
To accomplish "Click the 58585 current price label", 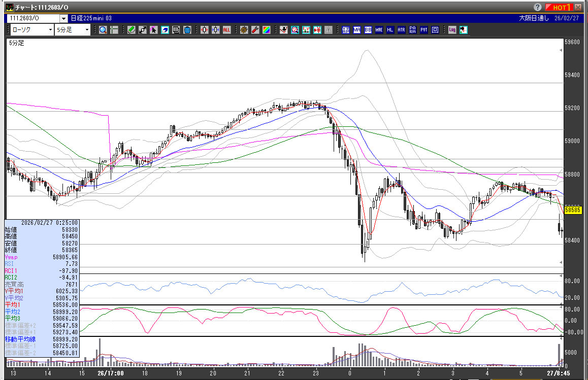I will click(x=573, y=209).
